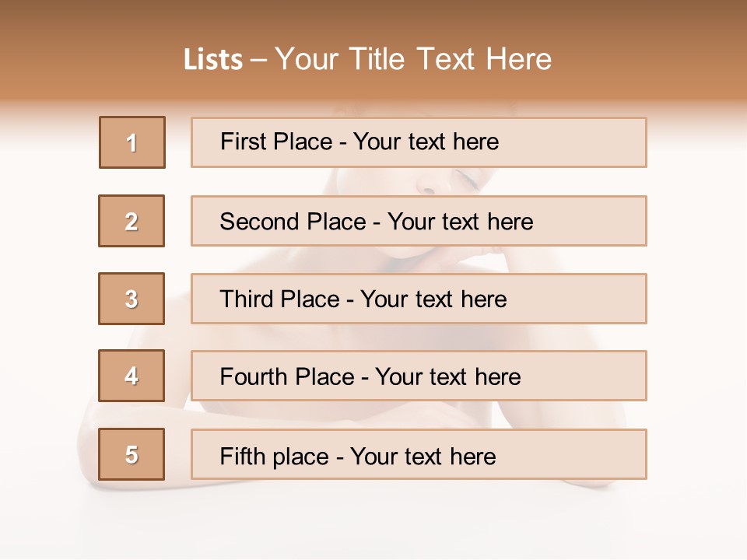Click the number 5 box

pos(132,454)
